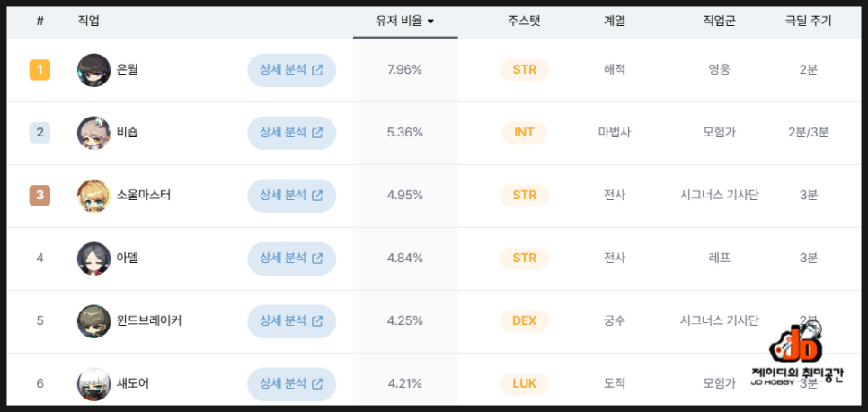Click the LUK stat tag for 섀도어

[524, 384]
